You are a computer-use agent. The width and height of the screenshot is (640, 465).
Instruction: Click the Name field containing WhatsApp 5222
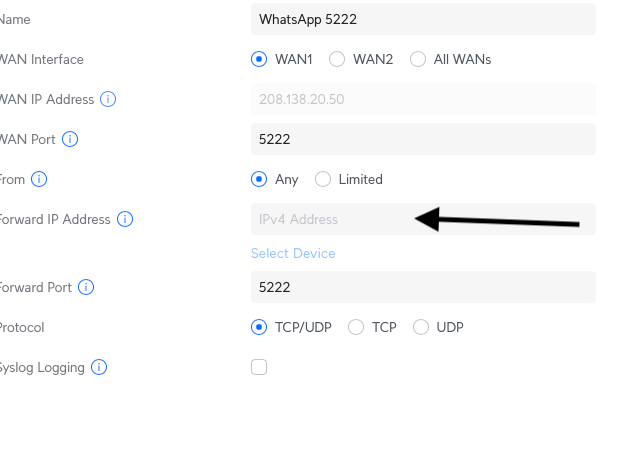coord(423,19)
